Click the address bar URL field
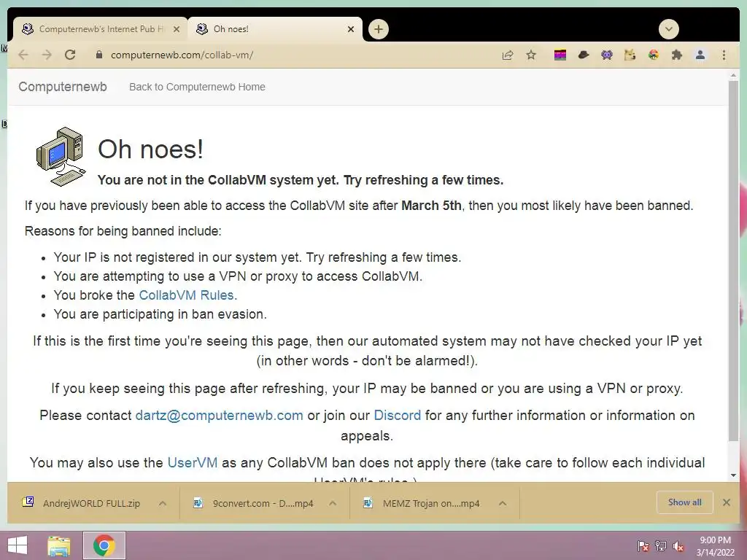The image size is (747, 560). point(295,55)
